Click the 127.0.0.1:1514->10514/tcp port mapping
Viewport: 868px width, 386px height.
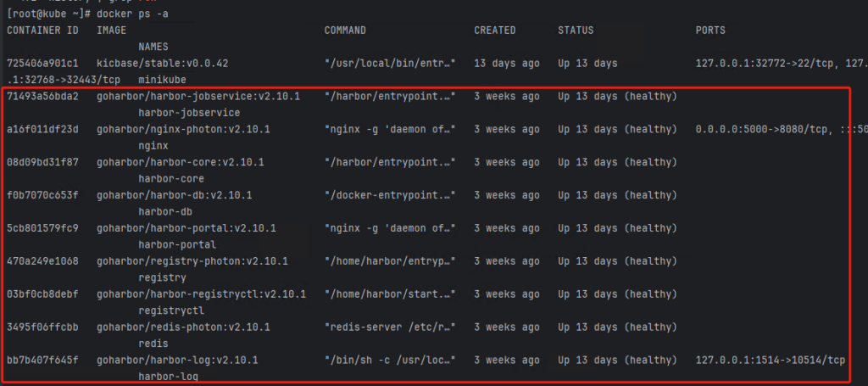[x=771, y=361]
